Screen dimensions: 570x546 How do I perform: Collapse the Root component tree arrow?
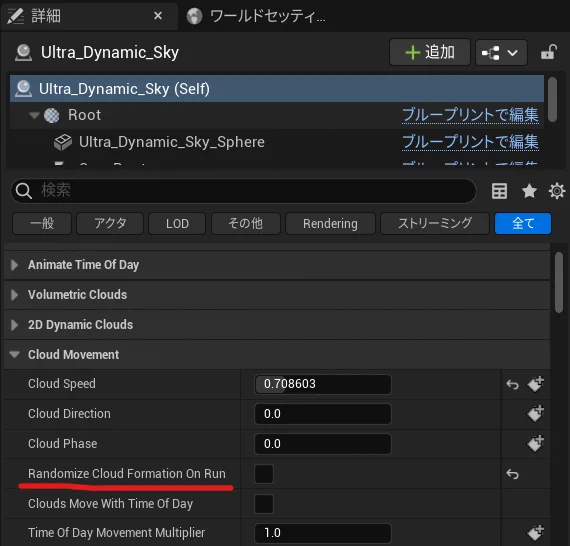34,116
